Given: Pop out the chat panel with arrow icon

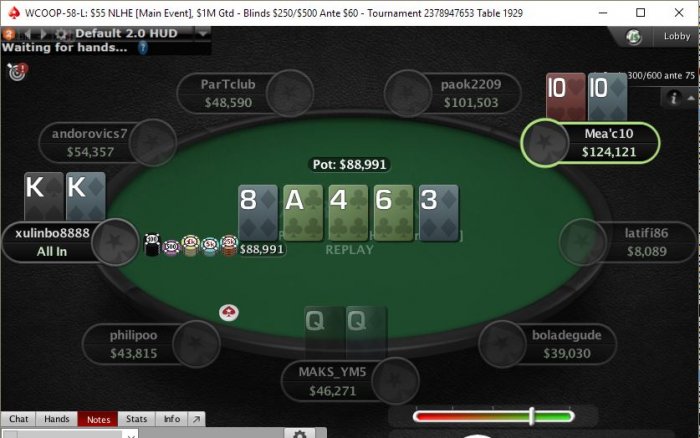Looking at the screenshot, I should 196,419.
